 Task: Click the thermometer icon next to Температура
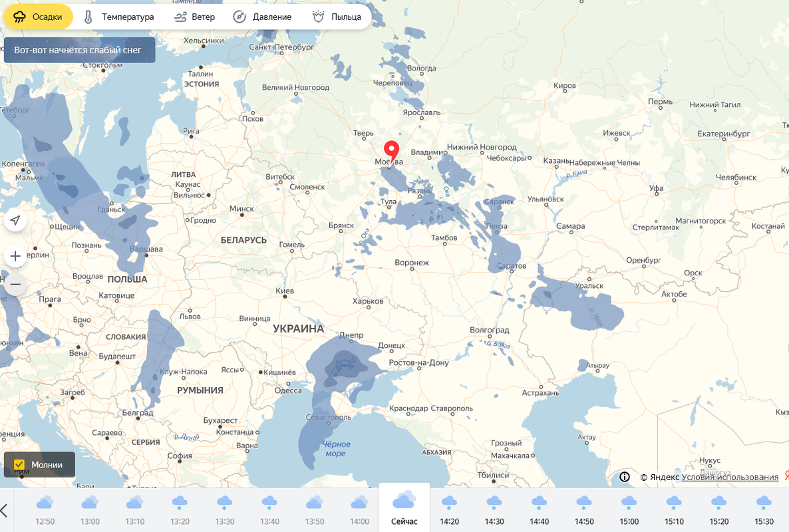[88, 17]
